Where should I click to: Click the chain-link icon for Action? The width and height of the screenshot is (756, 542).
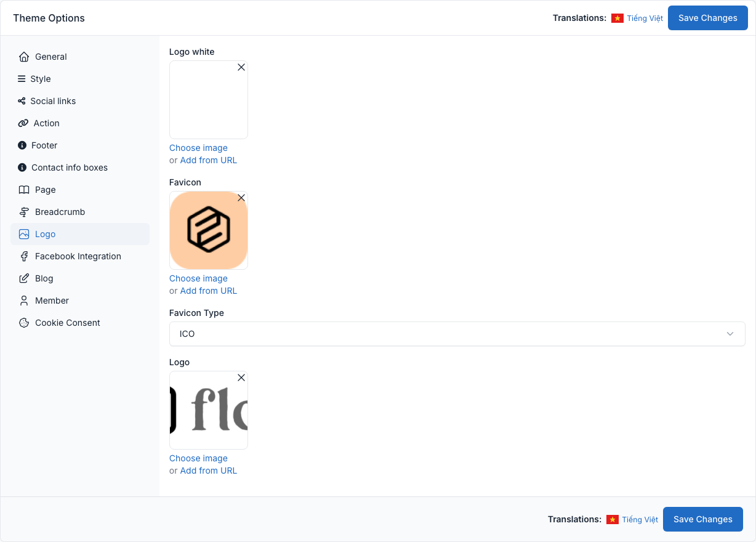23,123
